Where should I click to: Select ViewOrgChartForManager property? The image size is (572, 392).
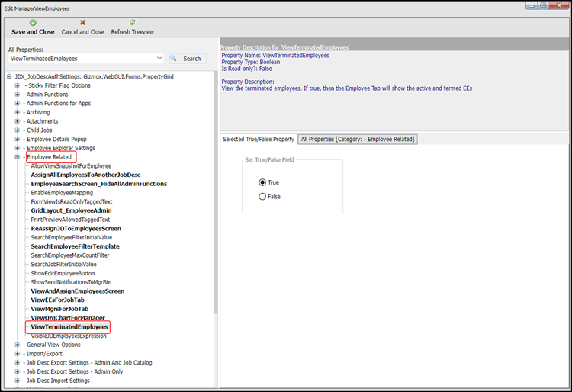[68, 318]
